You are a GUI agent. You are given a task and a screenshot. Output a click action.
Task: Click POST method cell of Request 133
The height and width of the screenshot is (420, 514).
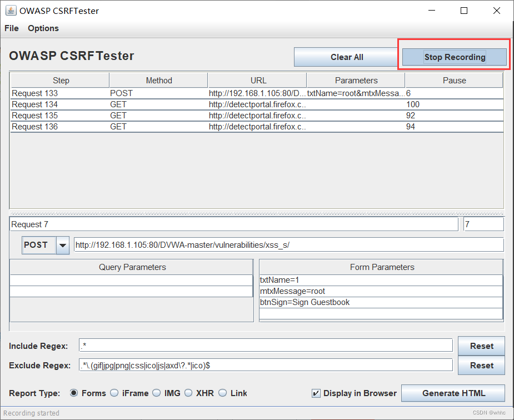(159, 93)
